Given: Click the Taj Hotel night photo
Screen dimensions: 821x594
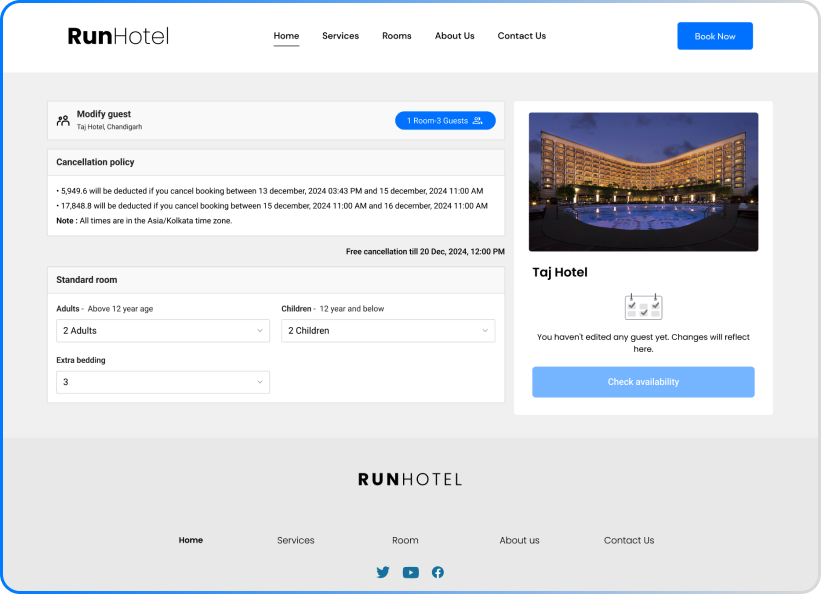Looking at the screenshot, I should [643, 182].
